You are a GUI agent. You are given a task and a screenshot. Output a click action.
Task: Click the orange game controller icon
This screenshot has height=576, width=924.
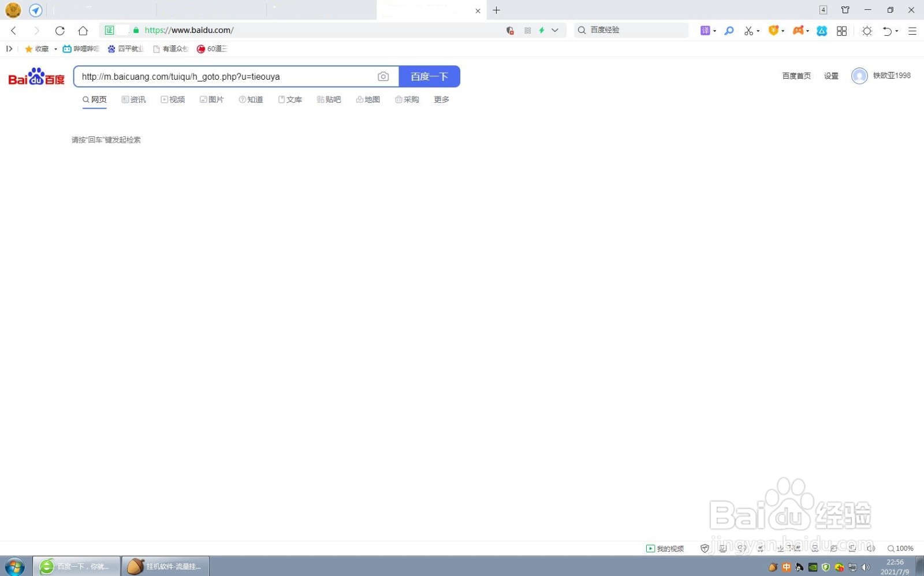(x=798, y=31)
